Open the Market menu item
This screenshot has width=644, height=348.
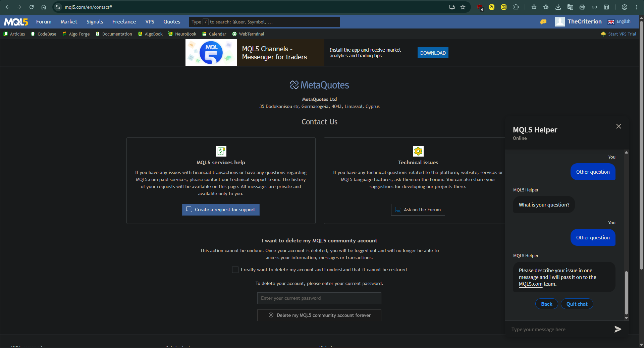pyautogui.click(x=69, y=22)
